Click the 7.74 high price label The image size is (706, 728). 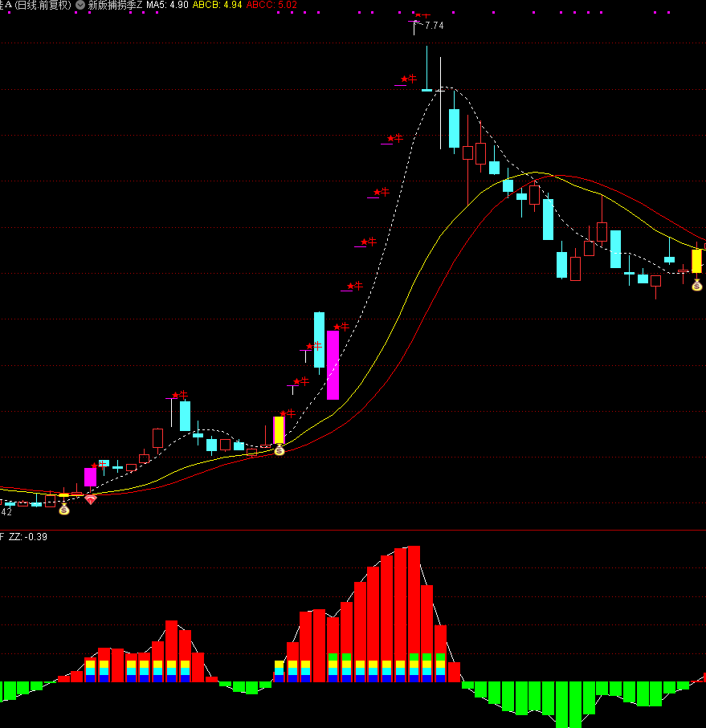(x=434, y=26)
